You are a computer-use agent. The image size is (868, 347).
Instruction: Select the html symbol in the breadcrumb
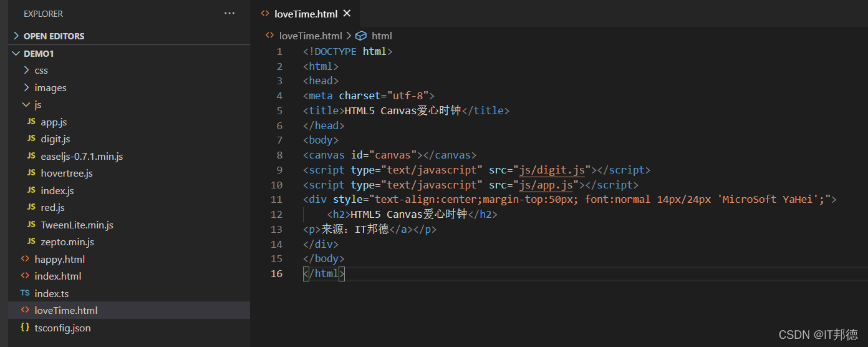pyautogui.click(x=382, y=36)
